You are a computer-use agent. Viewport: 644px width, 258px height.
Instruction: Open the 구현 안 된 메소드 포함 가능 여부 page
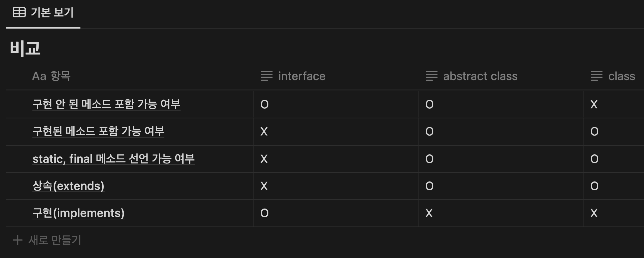106,104
